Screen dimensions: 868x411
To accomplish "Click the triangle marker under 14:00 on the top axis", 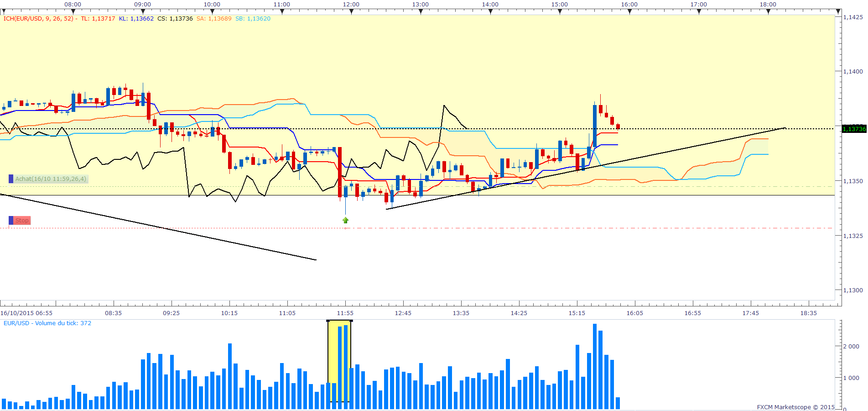I will pos(490,12).
